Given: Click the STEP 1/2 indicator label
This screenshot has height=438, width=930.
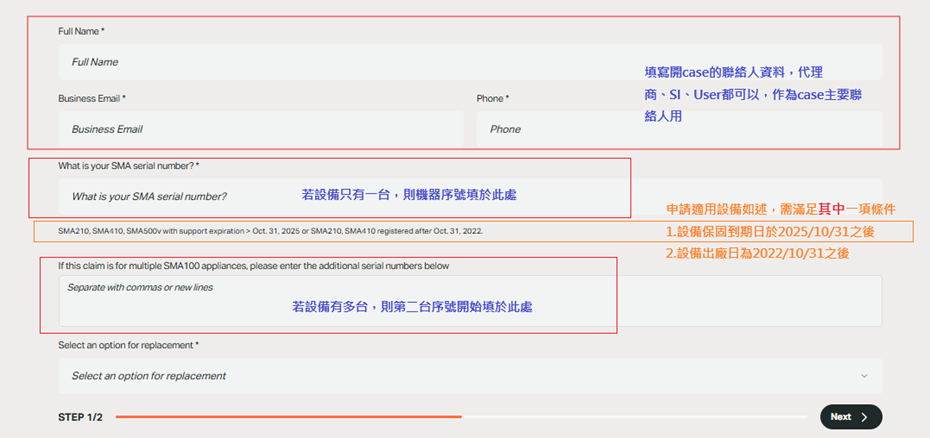Looking at the screenshot, I should 80,417.
